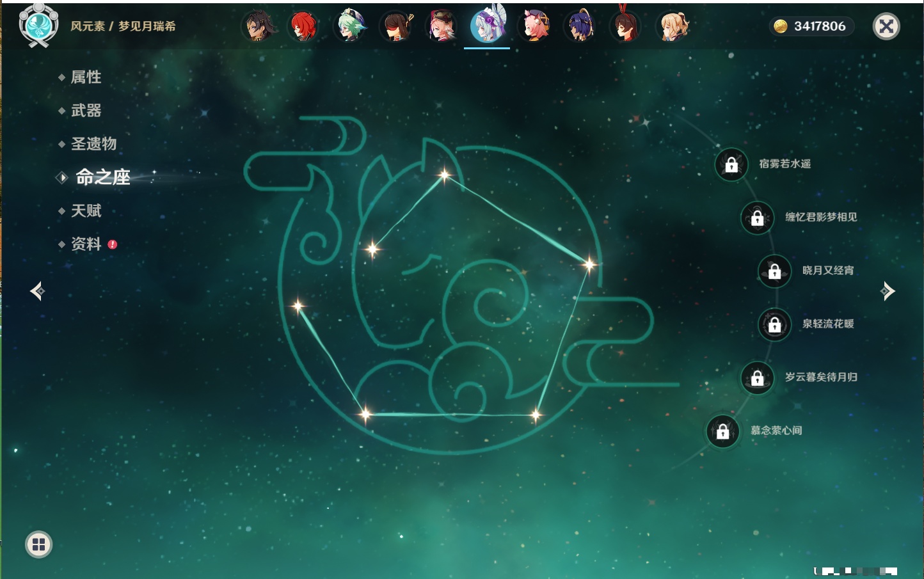Click the Mora balance 3417806 display
This screenshot has height=579, width=924.
pyautogui.click(x=811, y=26)
